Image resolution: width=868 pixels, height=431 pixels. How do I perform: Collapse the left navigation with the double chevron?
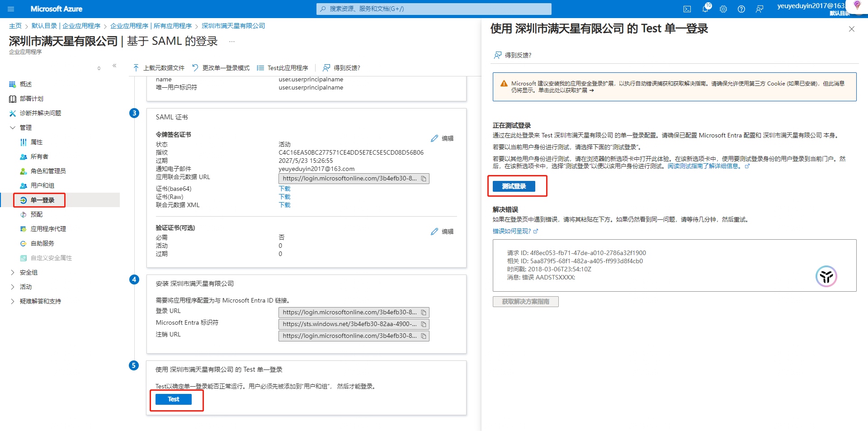(x=114, y=66)
